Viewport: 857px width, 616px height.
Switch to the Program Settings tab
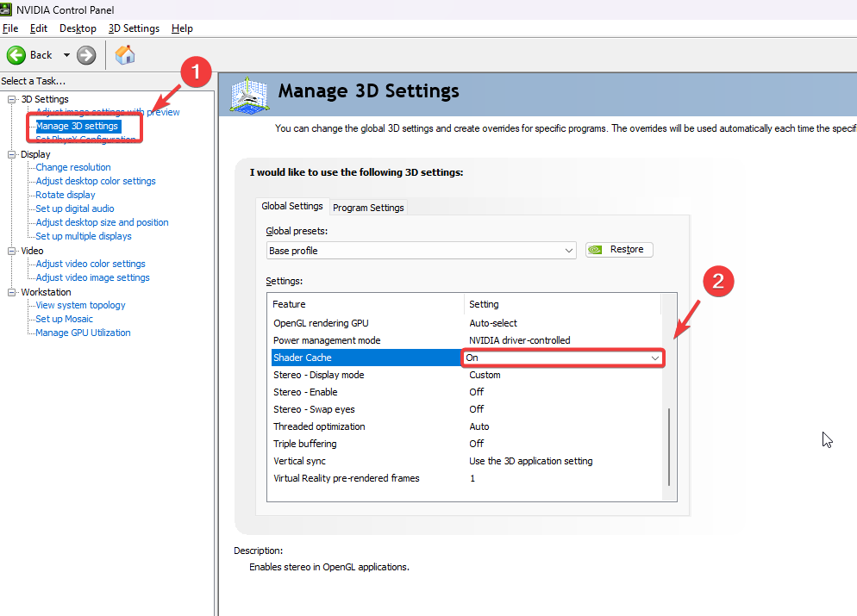coord(368,208)
